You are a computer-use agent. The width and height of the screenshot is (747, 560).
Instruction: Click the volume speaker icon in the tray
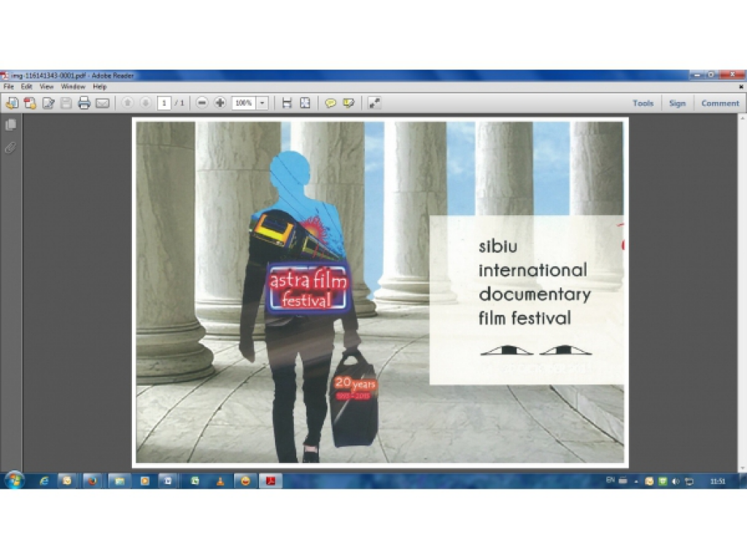click(675, 481)
